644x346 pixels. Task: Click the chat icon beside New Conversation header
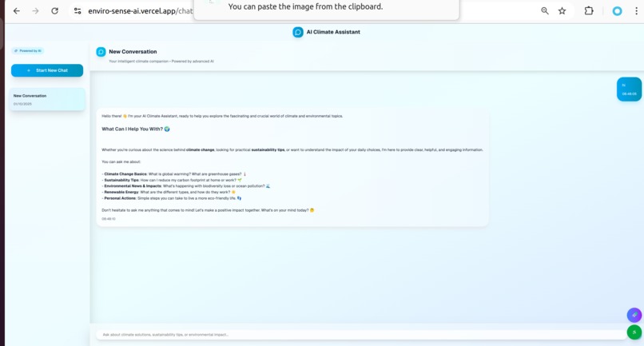pos(101,52)
